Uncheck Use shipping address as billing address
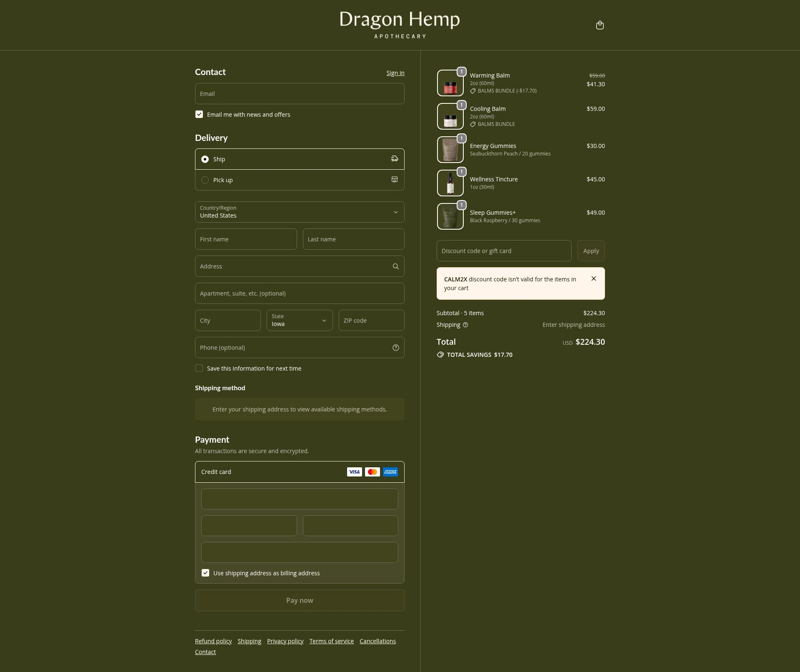The image size is (800, 672). [x=205, y=573]
